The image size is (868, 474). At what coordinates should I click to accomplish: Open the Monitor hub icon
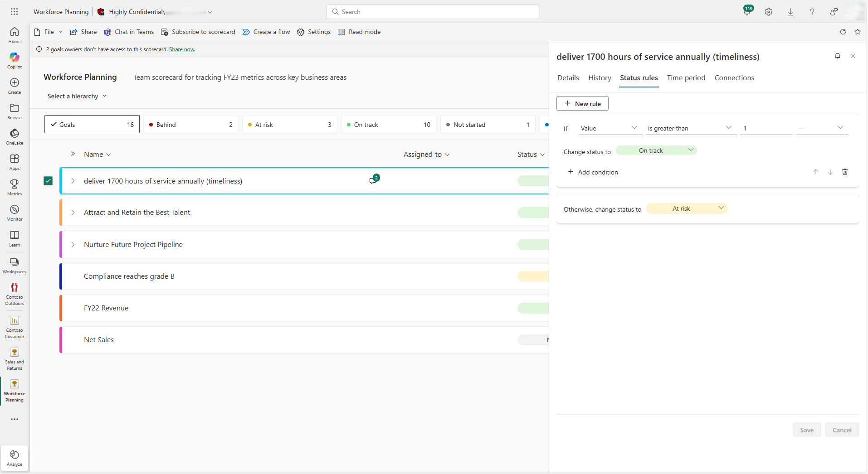point(15,213)
